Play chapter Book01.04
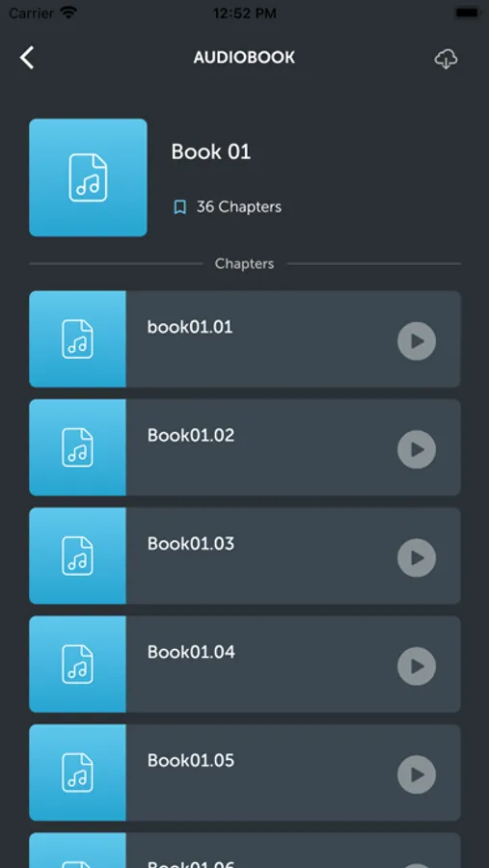The image size is (489, 868). (417, 666)
